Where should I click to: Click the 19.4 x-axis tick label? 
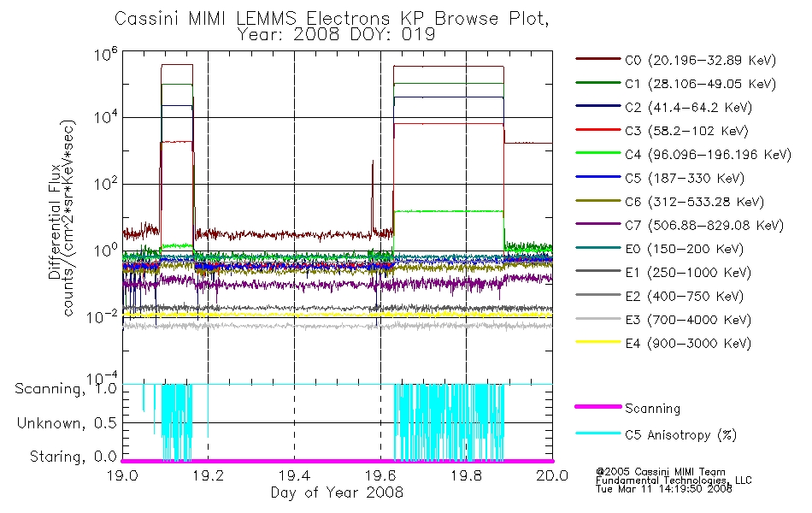(295, 475)
